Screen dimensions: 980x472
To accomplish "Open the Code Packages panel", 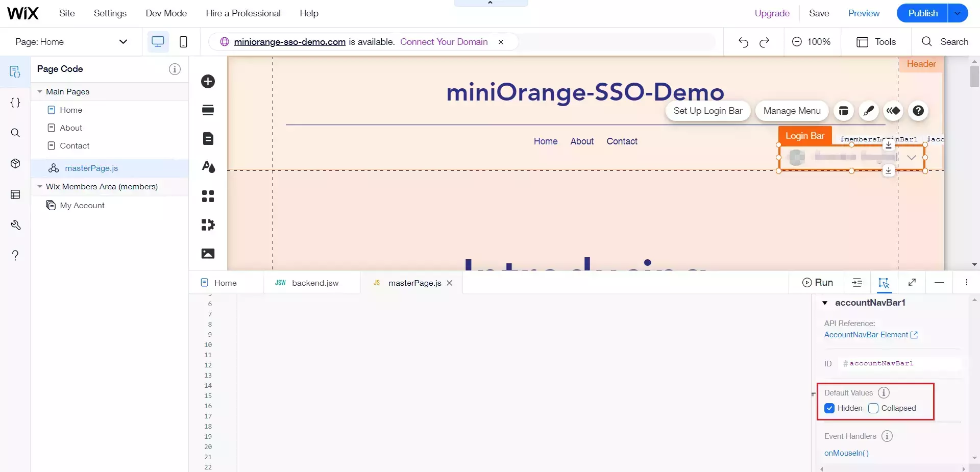I will 15,164.
